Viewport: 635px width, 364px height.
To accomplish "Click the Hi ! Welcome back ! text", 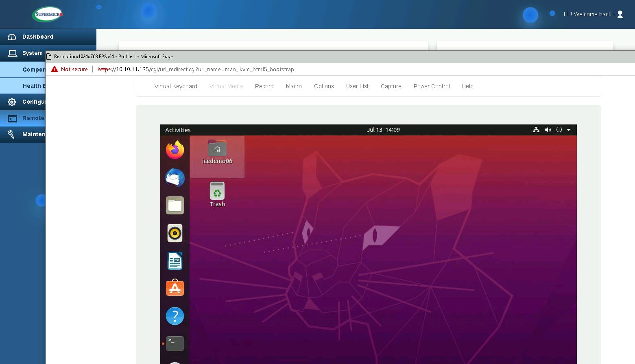I will tap(589, 14).
